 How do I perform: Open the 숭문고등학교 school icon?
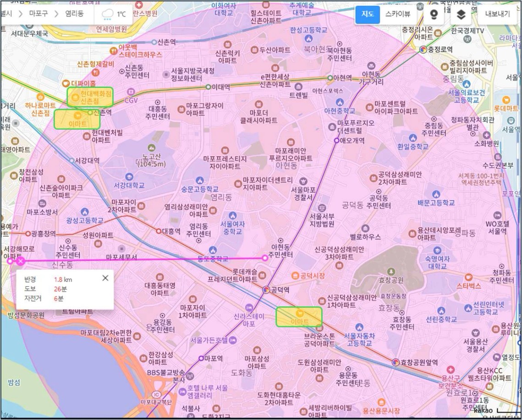(199, 181)
